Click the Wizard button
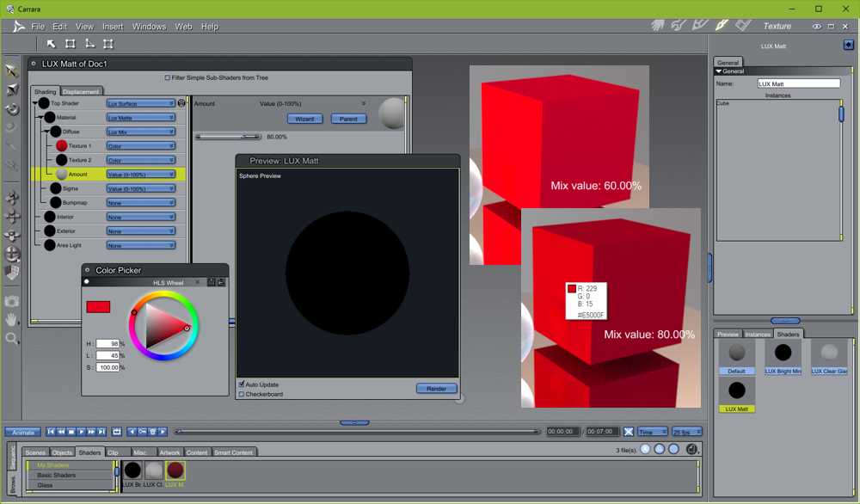This screenshot has width=860, height=504. click(304, 119)
